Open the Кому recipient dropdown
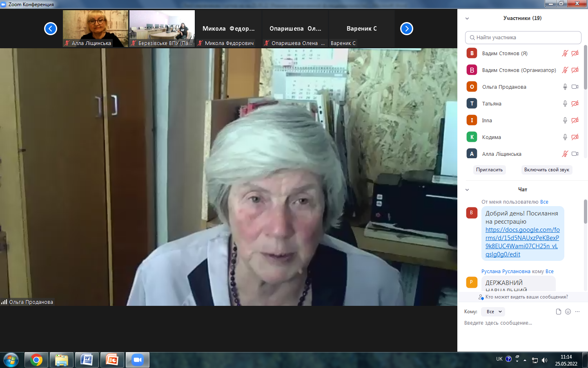The image size is (588, 368). [493, 312]
